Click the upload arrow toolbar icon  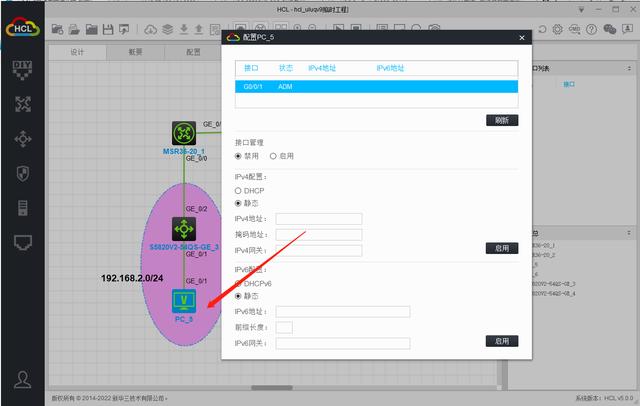(x=199, y=29)
